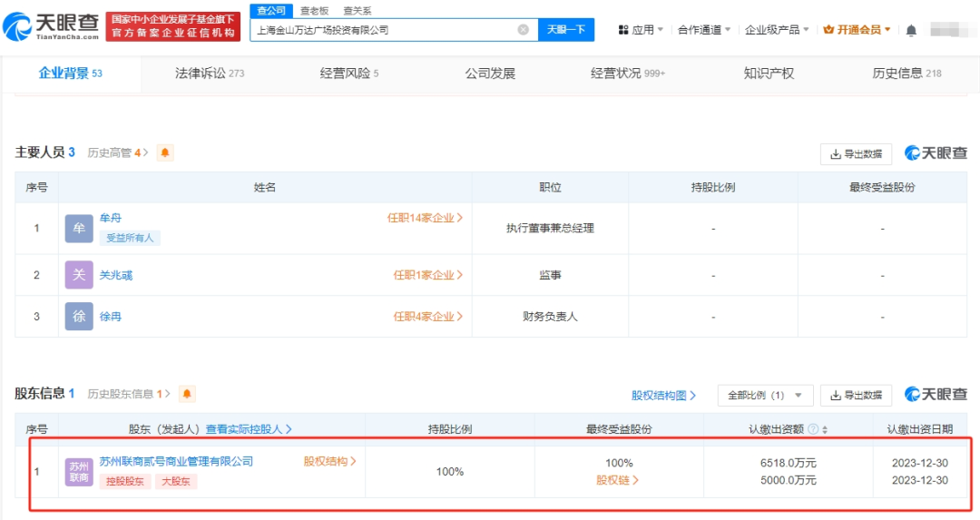Open the 合作通道 dropdown
This screenshot has width=980, height=520.
[x=704, y=29]
